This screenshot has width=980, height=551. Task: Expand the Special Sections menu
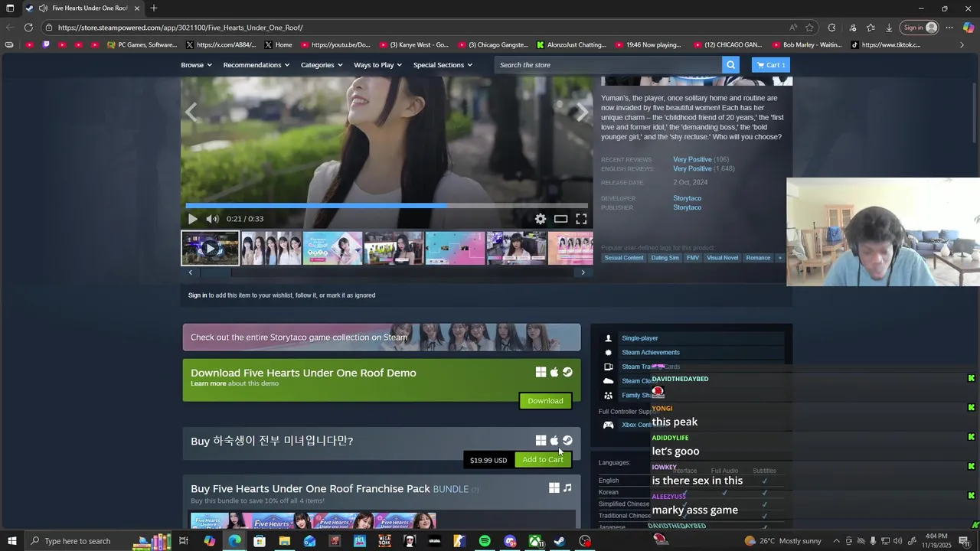[443, 65]
